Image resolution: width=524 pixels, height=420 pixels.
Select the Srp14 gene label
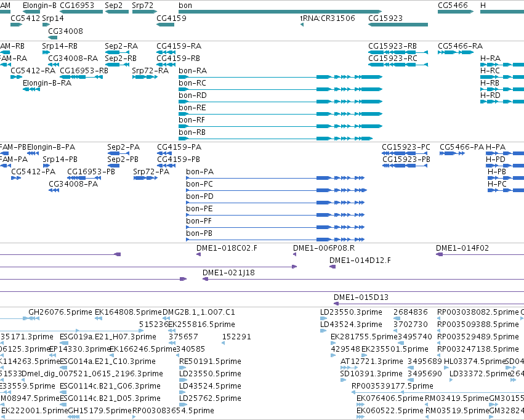[x=53, y=18]
